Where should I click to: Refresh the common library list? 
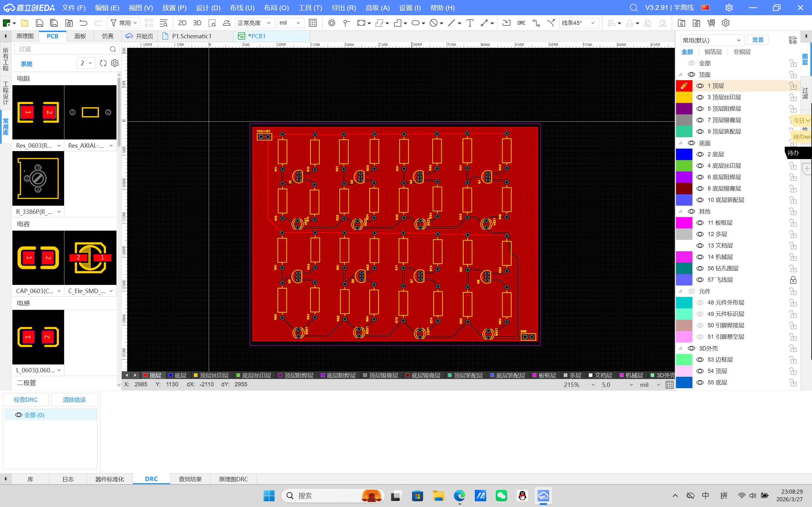[103, 63]
